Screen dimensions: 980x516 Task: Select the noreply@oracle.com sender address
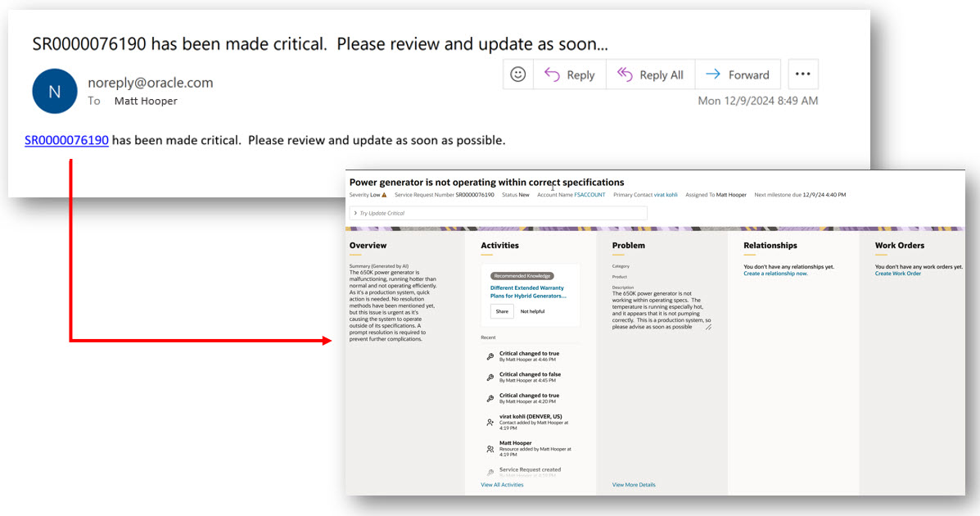151,83
